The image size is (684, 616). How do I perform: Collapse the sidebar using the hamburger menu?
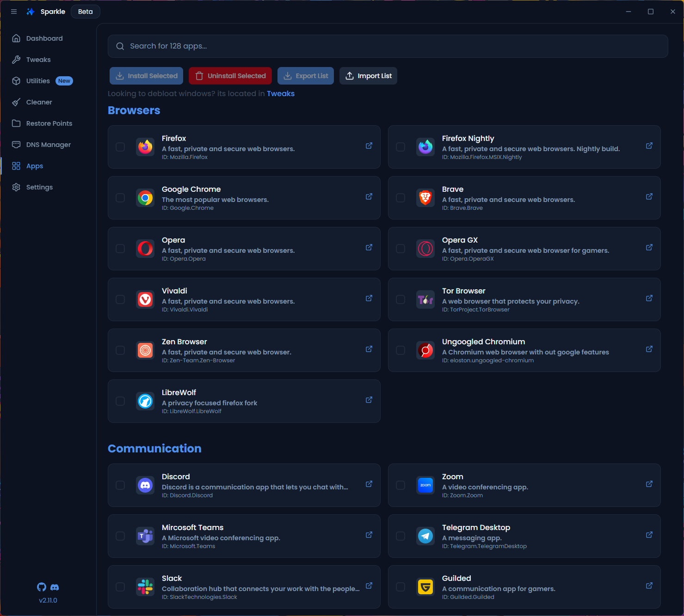point(14,11)
